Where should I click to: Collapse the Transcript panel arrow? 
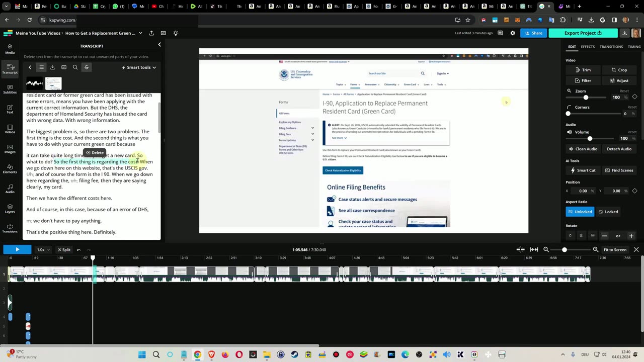(159, 45)
